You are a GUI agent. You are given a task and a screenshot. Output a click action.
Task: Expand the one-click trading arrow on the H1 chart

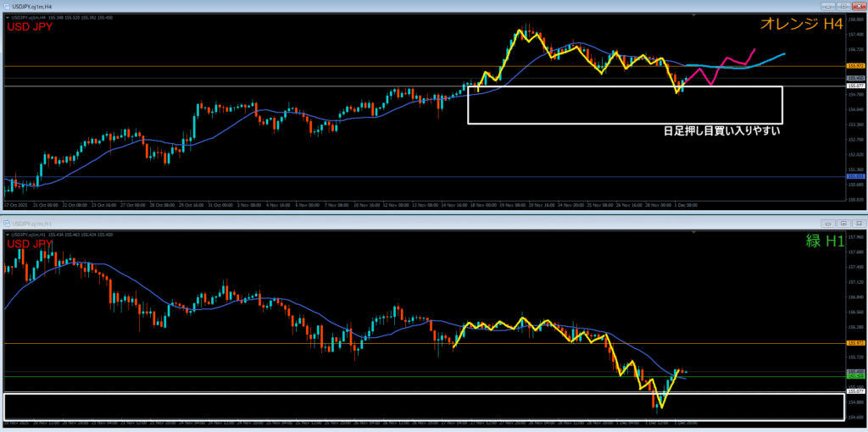pos(7,235)
